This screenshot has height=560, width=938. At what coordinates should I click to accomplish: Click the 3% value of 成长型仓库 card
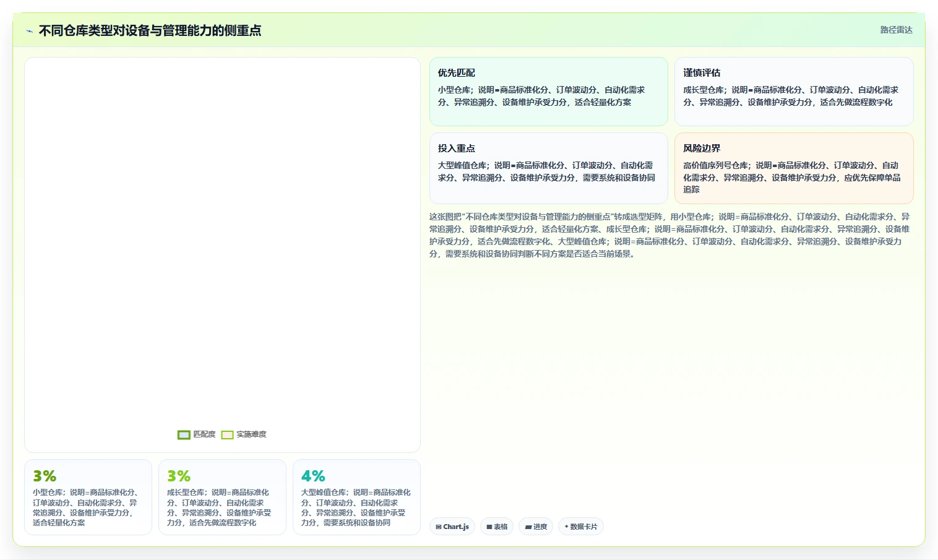(x=179, y=476)
